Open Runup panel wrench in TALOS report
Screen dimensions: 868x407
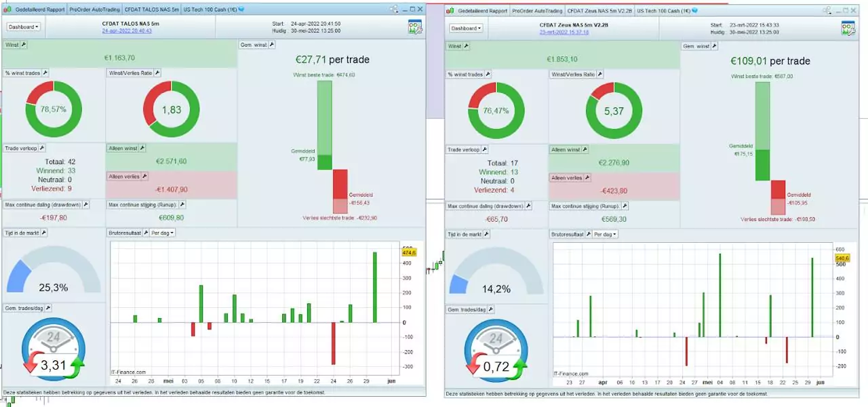pyautogui.click(x=182, y=204)
